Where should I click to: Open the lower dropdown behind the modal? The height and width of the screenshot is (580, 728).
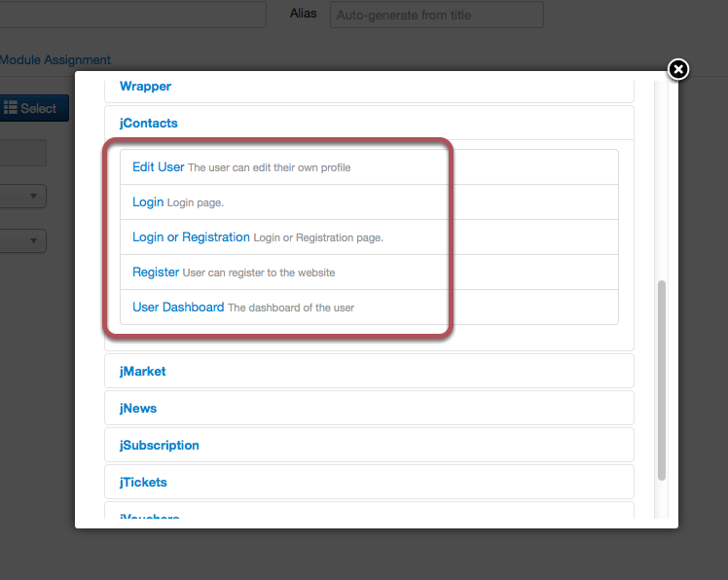23,240
